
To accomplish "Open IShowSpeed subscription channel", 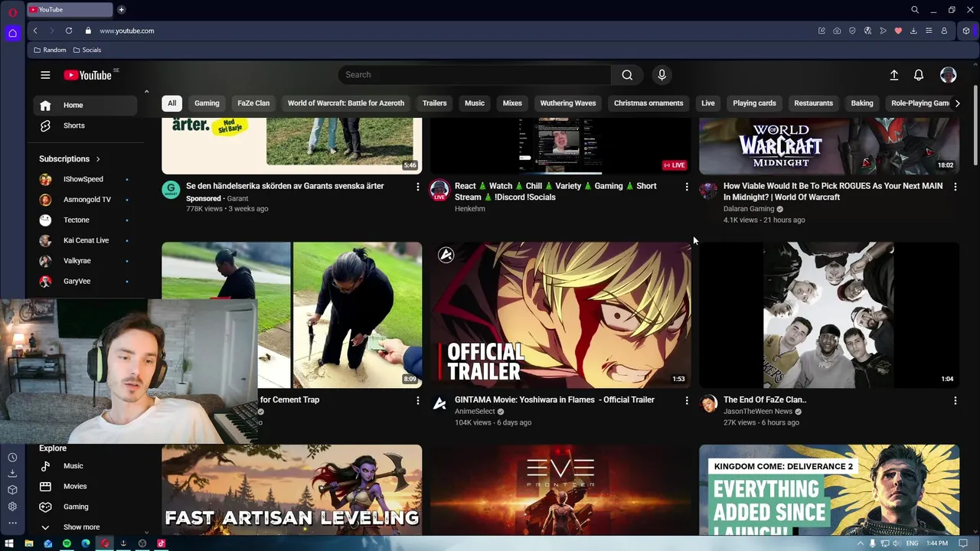I will 86,179.
